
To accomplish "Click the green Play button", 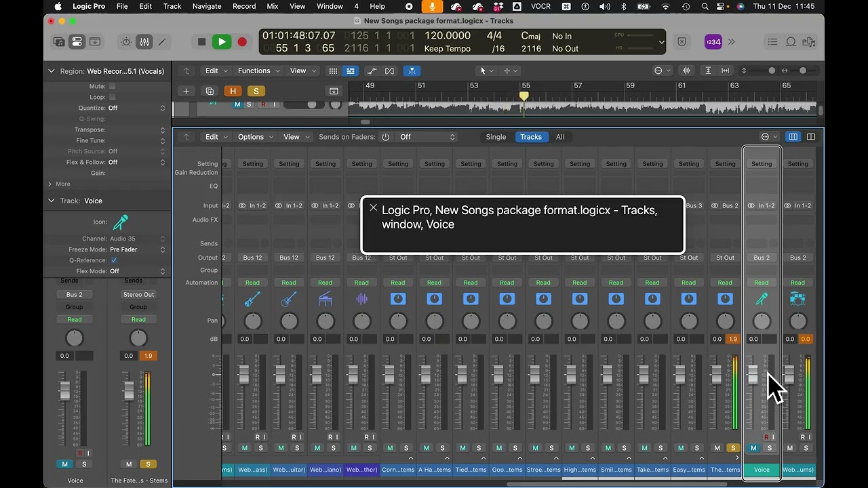I will click(x=222, y=42).
